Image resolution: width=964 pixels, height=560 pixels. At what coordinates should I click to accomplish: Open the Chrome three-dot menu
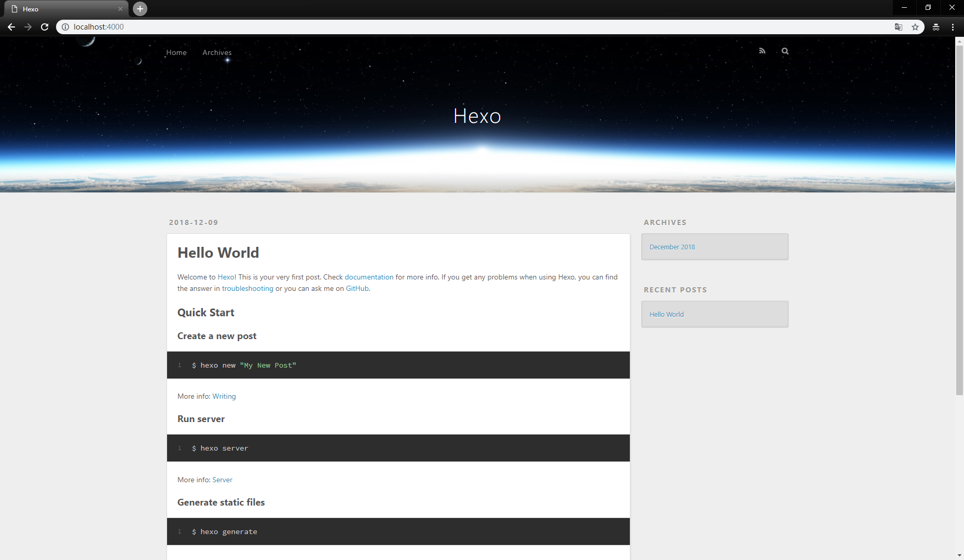point(953,27)
